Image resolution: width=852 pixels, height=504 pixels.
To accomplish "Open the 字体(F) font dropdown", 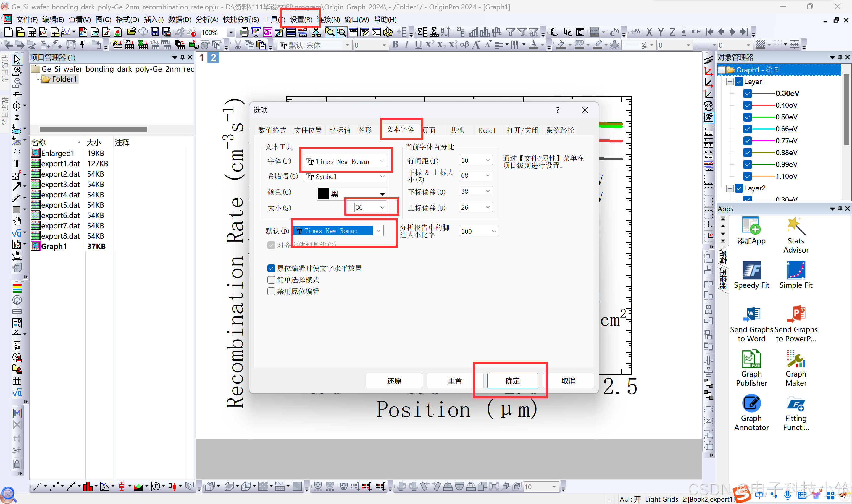I will coord(382,162).
